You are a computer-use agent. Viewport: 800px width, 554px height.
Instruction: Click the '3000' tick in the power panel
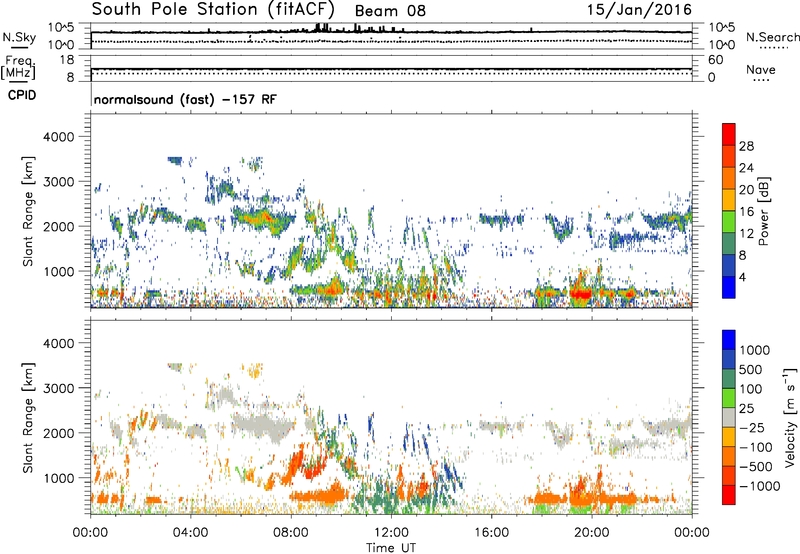(x=58, y=182)
